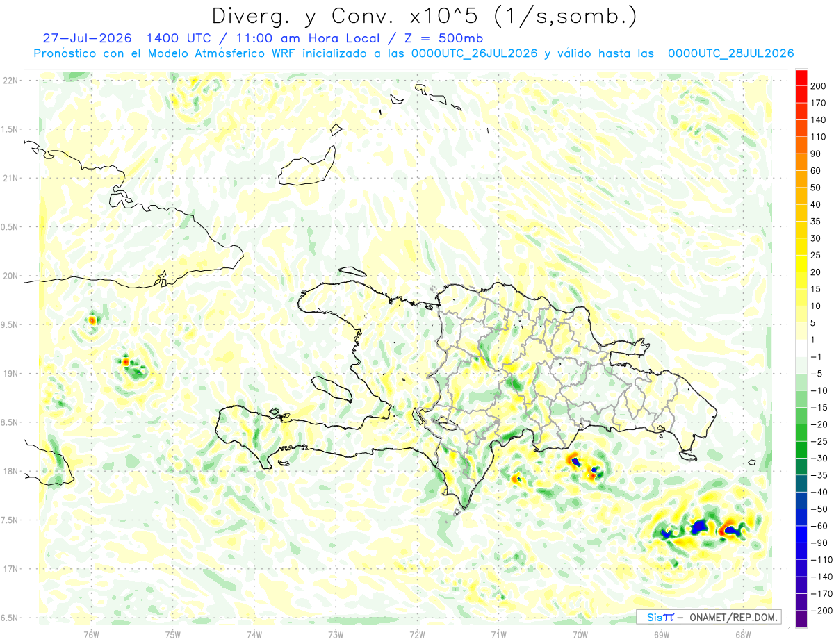Click the colorbar value -10
Viewport: 834px width, 644px height.
[x=819, y=390]
